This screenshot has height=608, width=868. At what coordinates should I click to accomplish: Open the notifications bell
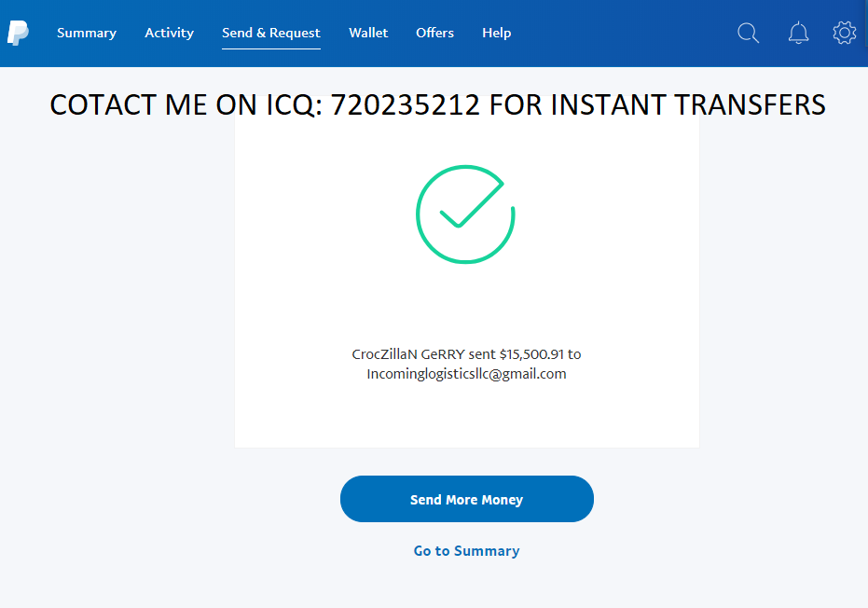pos(798,34)
